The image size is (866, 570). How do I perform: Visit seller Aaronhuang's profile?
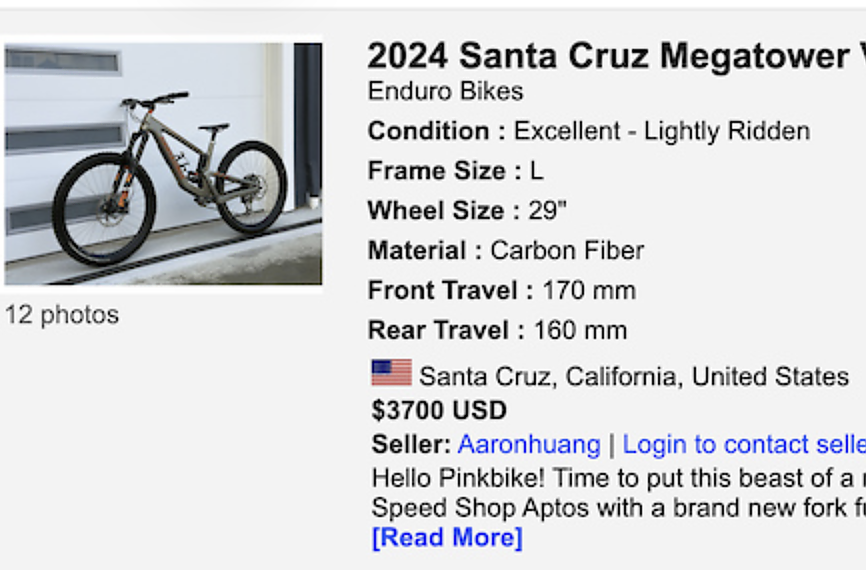tap(529, 444)
